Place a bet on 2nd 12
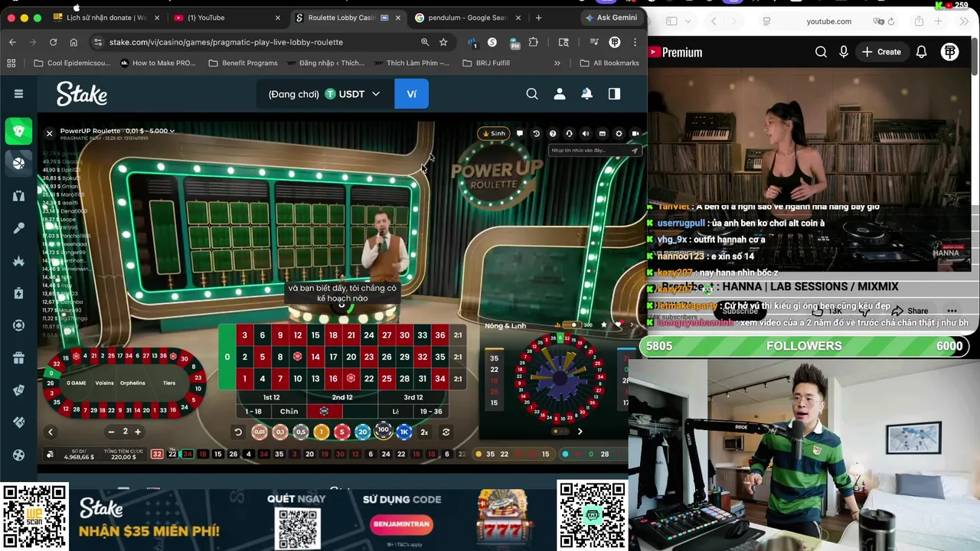Image resolution: width=980 pixels, height=551 pixels. pyautogui.click(x=342, y=397)
